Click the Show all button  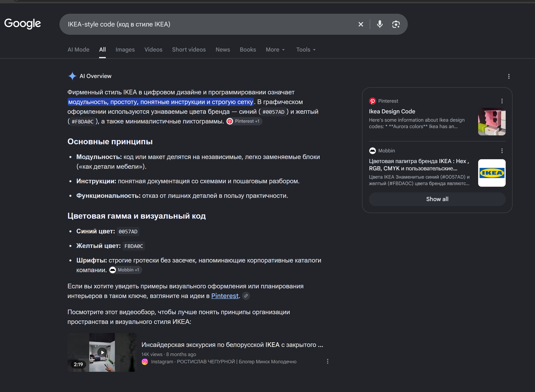tap(437, 199)
